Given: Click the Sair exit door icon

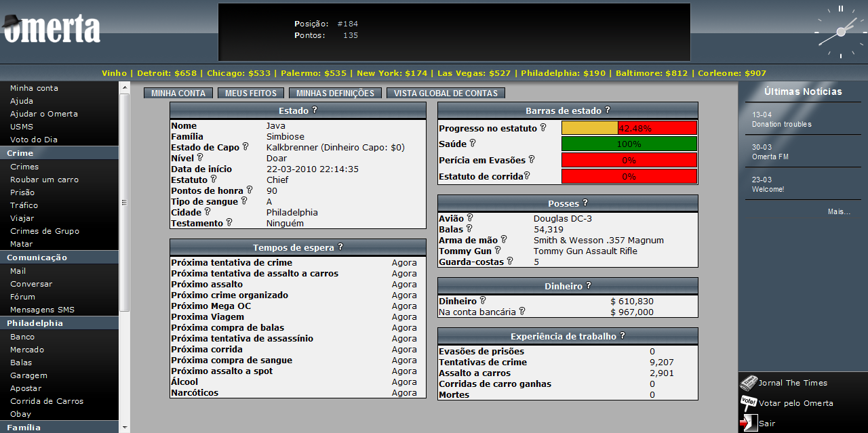Looking at the screenshot, I should coord(749,423).
